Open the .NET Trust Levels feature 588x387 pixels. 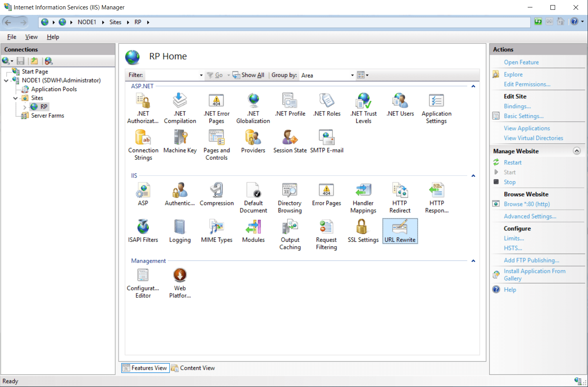coord(363,108)
